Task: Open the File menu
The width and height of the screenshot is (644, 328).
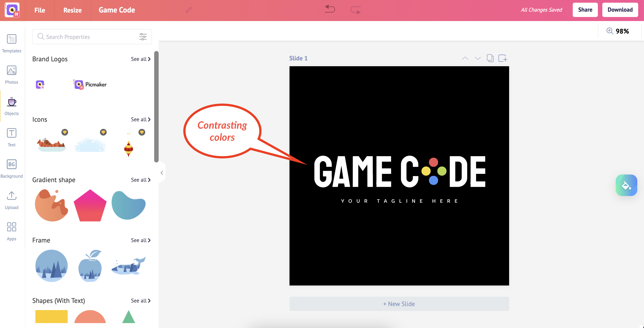Action: [39, 10]
